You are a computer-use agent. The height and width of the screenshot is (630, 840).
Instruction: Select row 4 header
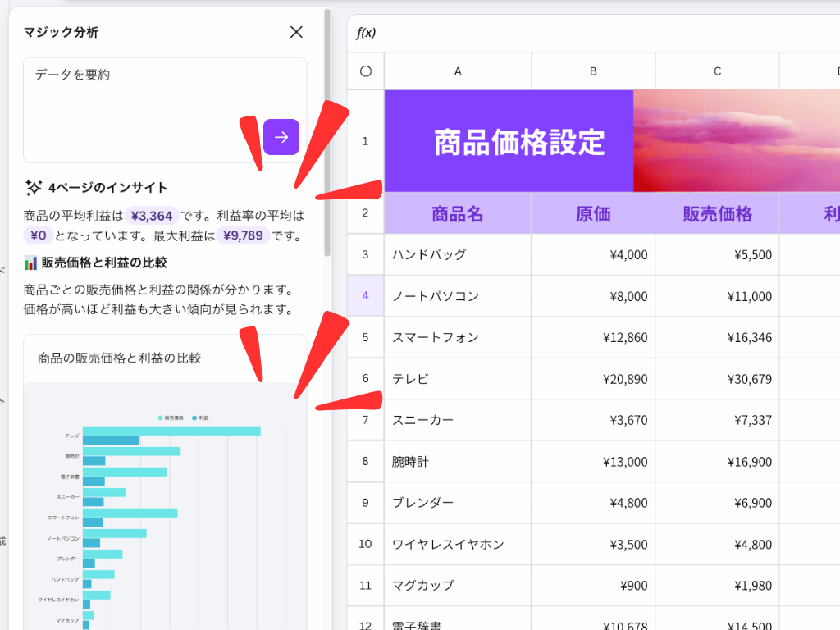[365, 296]
